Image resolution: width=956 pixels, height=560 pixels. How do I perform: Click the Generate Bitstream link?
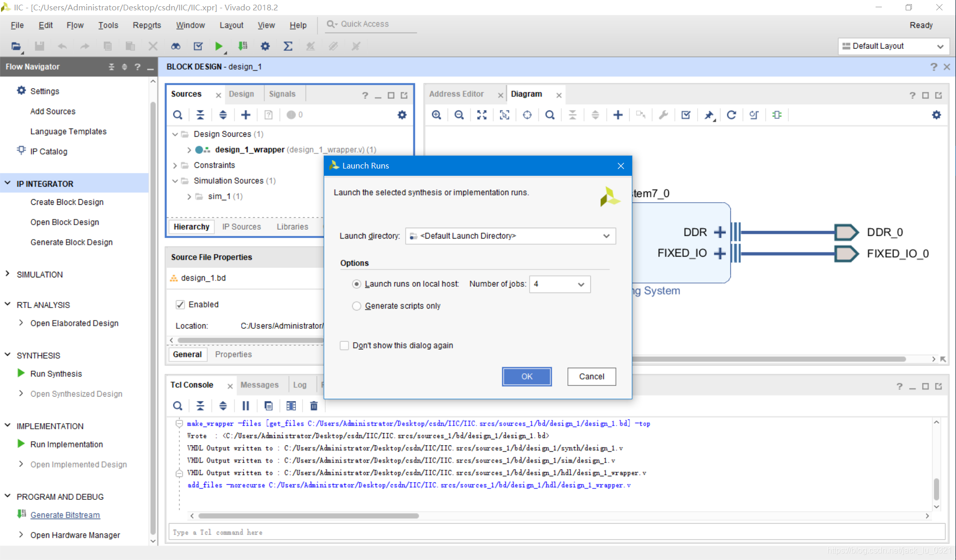[x=65, y=515]
